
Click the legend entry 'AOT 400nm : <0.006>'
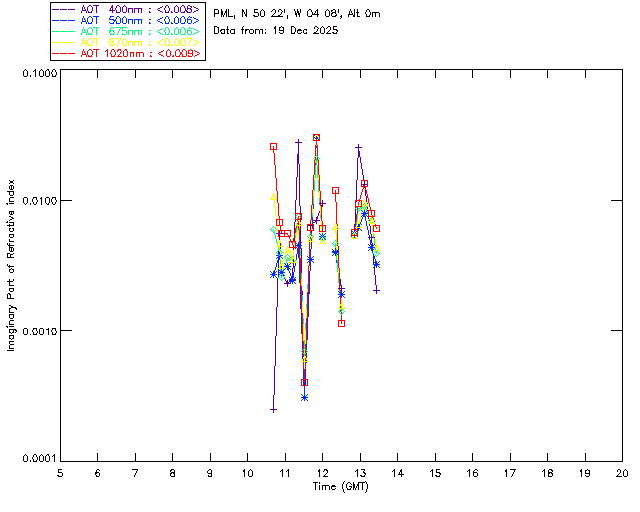click(x=140, y=9)
